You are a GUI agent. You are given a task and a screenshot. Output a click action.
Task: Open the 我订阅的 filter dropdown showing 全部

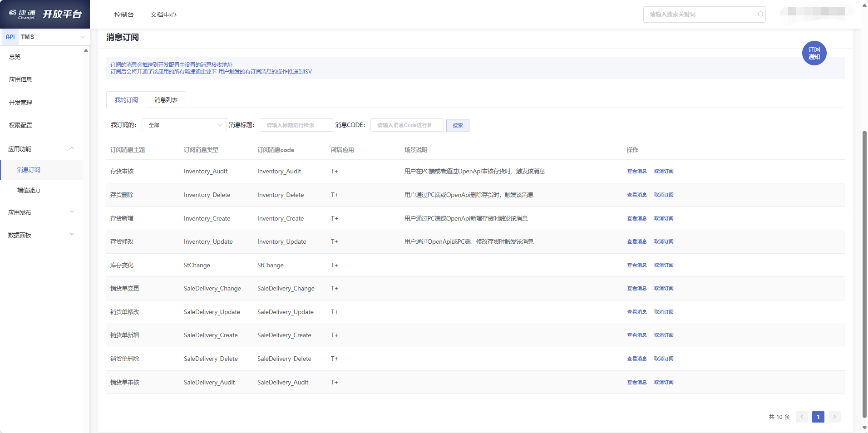click(184, 125)
